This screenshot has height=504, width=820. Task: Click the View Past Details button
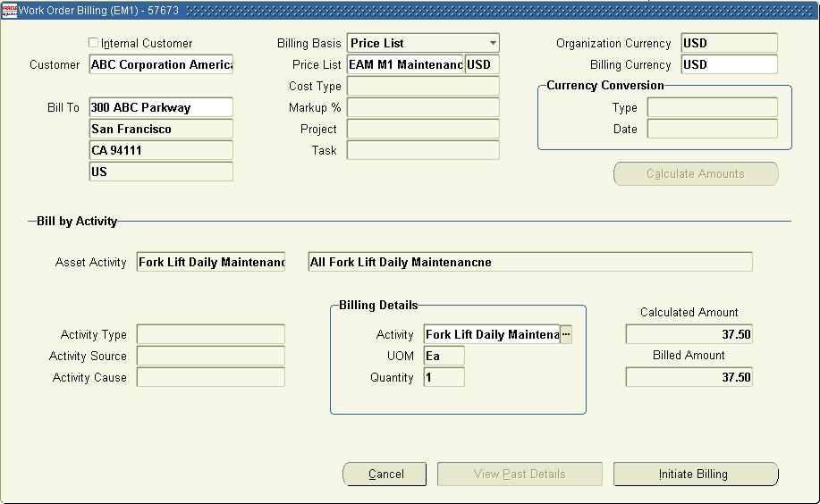pos(520,475)
